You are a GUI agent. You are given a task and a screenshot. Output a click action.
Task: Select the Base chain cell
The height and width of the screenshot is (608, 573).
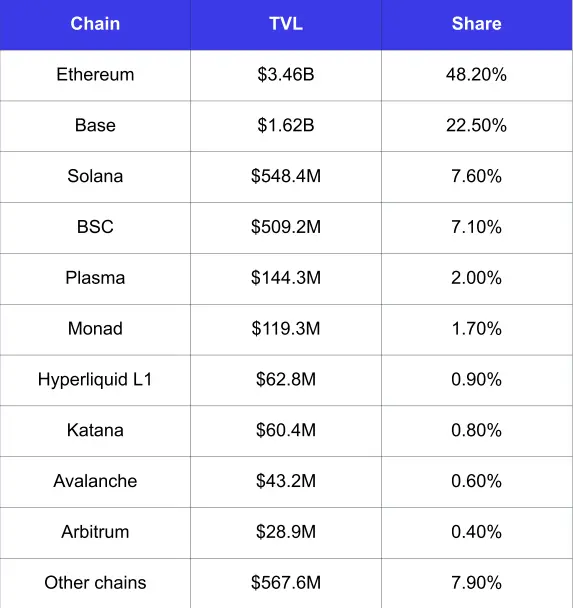point(95,125)
